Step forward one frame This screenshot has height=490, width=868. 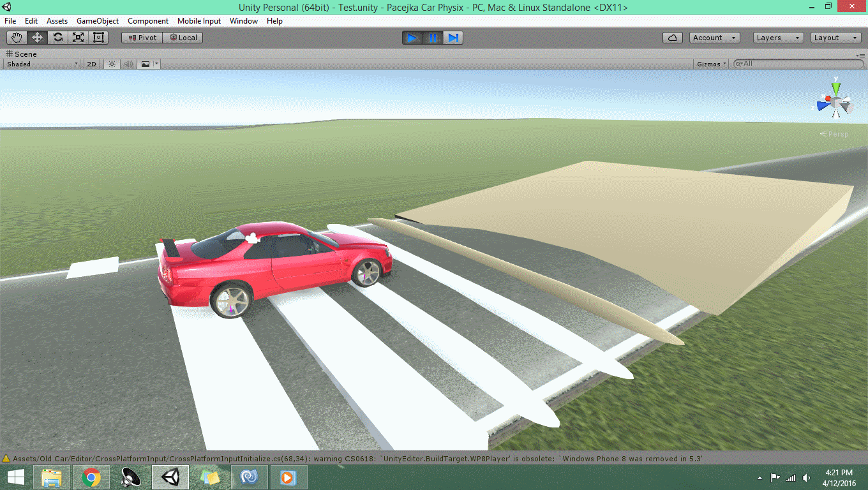click(453, 38)
